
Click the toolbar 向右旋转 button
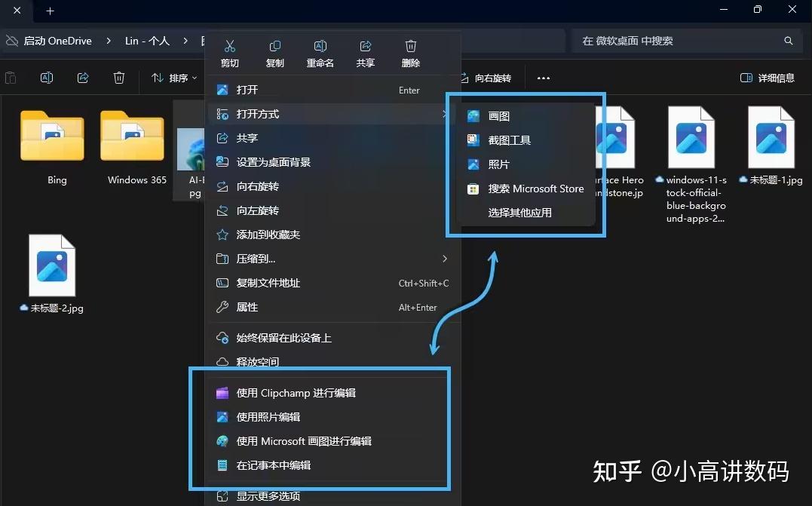(486, 78)
